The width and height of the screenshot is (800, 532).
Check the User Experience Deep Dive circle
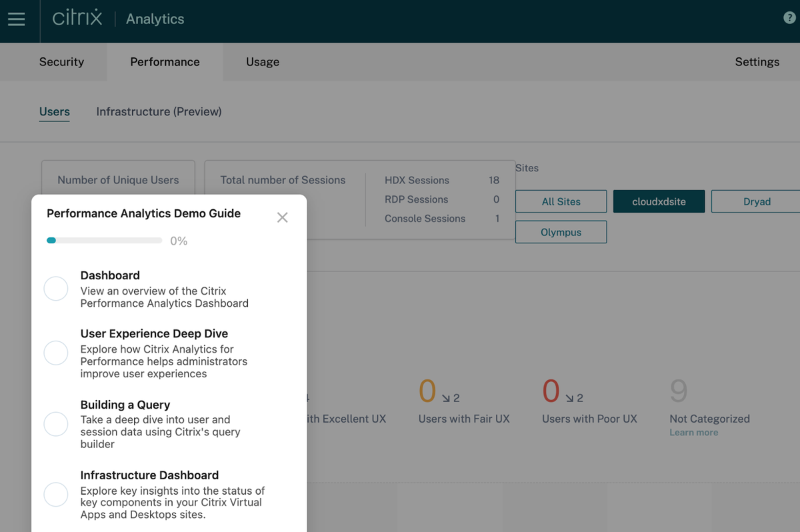point(56,353)
